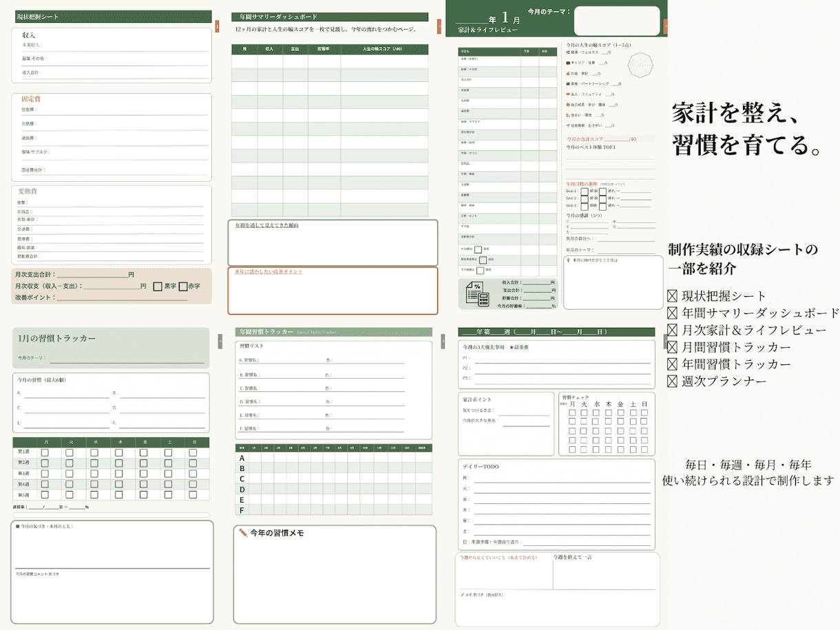
Task: Check the 黒字 checkbox
Action: click(158, 286)
